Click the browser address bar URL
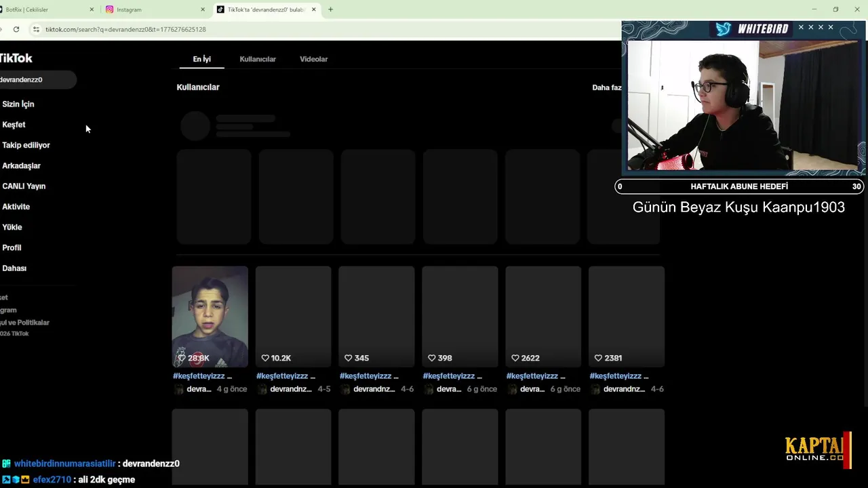The image size is (868, 488). pyautogui.click(x=125, y=29)
